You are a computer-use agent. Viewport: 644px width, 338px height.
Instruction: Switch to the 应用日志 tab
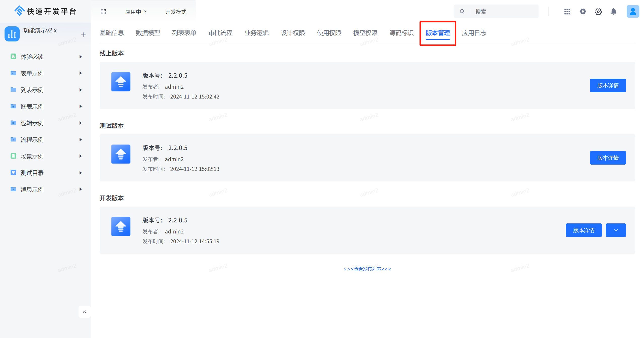pos(474,33)
